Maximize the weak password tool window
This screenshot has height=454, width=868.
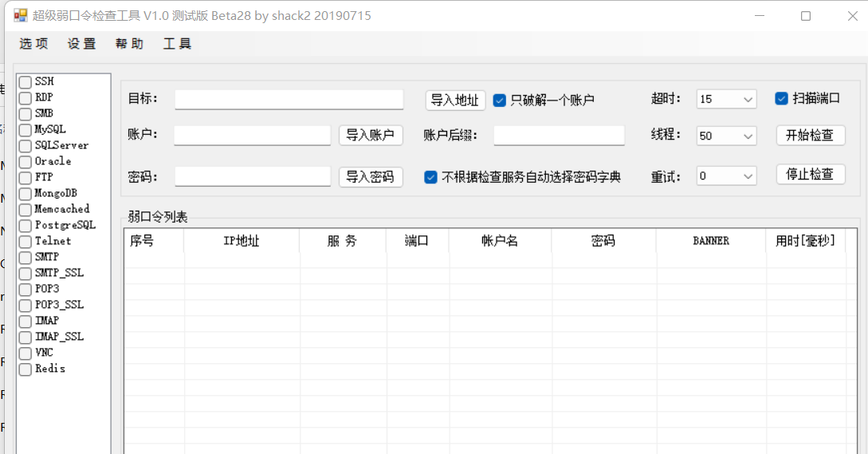(806, 15)
